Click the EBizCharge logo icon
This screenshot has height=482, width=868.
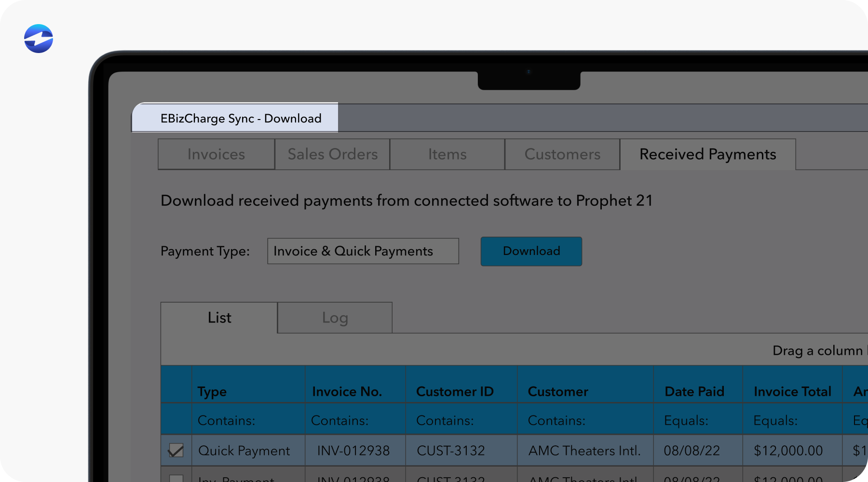click(x=38, y=39)
